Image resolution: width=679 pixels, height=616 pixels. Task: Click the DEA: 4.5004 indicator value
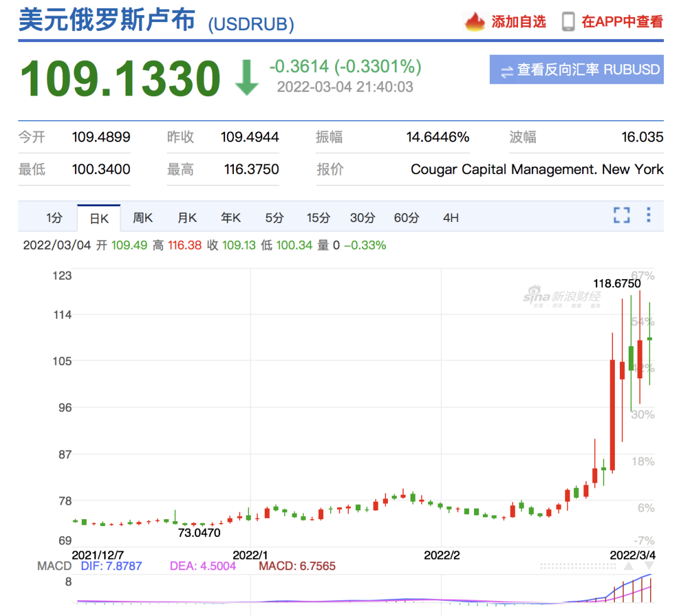202,566
